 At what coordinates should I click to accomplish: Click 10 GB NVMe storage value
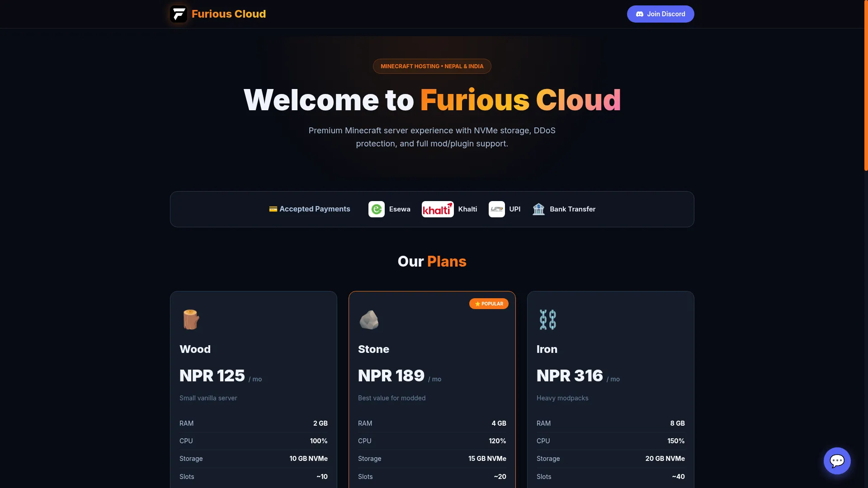coord(309,459)
